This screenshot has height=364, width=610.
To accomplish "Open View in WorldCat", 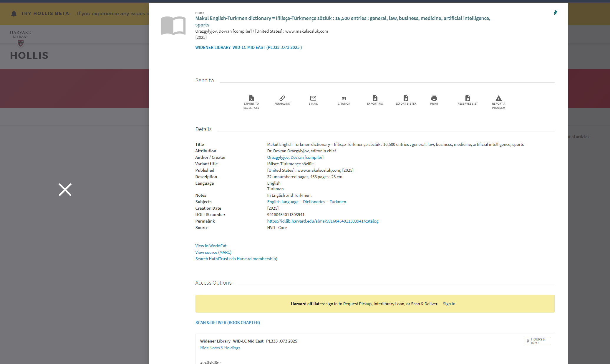I will coord(211,246).
